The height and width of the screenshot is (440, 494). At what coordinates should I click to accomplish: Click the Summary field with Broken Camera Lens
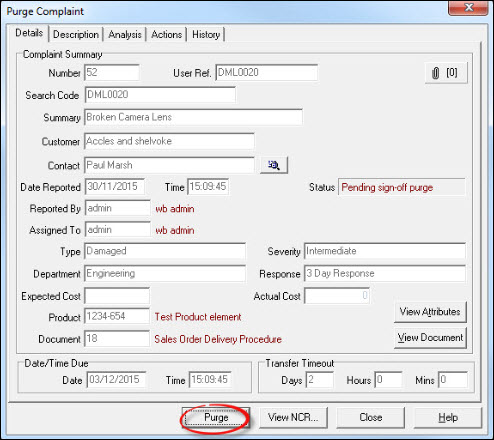[193, 117]
